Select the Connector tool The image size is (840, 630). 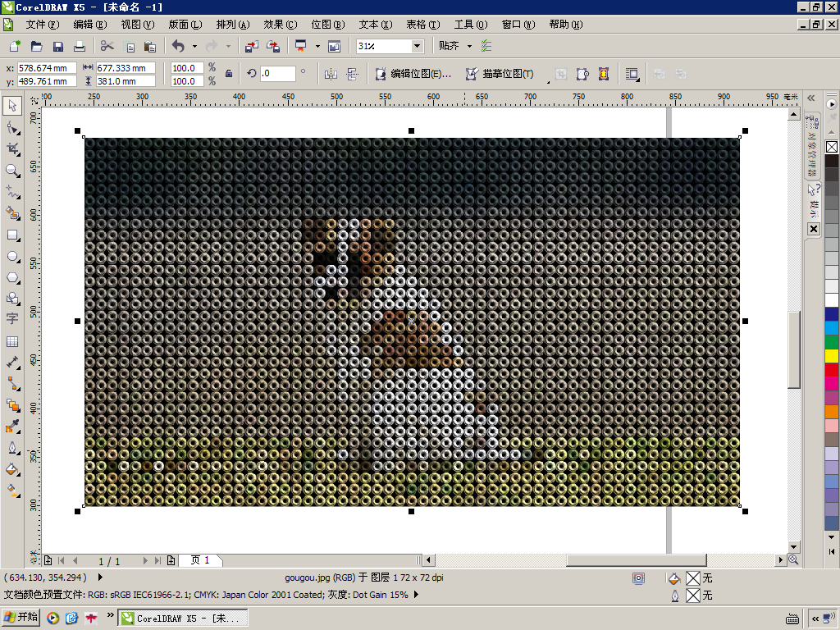13,384
